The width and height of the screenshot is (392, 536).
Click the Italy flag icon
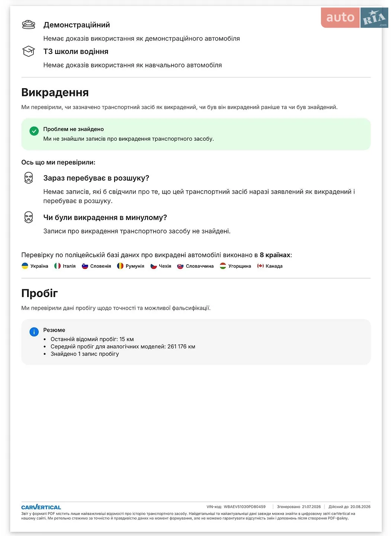57,266
